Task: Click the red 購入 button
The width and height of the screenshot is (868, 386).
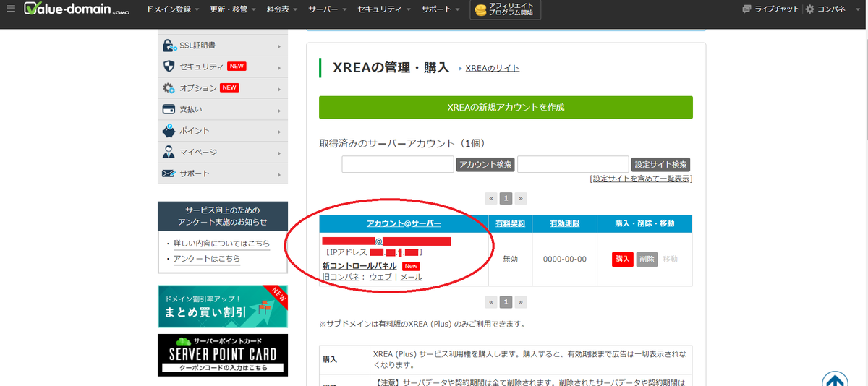Action: point(623,259)
